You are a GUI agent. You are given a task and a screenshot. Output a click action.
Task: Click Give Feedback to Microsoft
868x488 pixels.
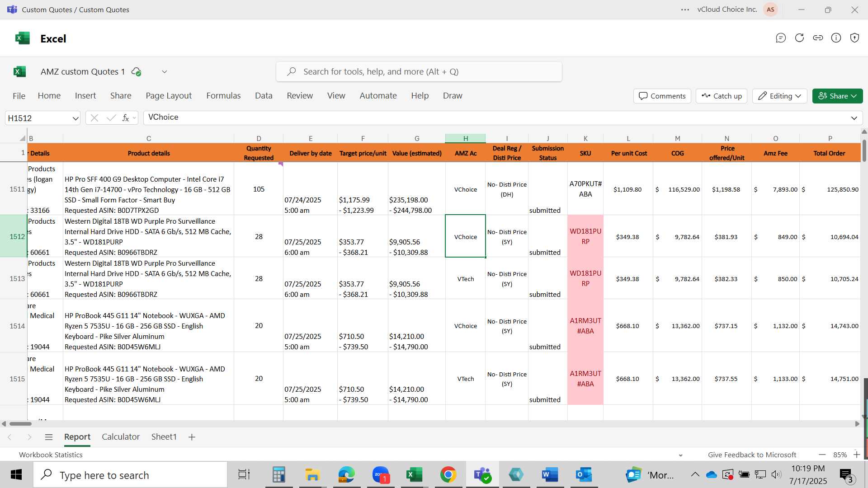click(x=752, y=455)
